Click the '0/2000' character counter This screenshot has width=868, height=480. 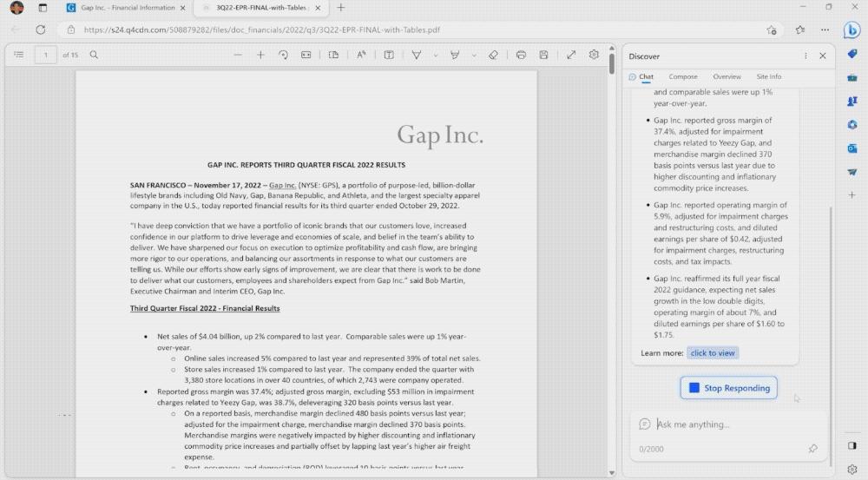651,449
